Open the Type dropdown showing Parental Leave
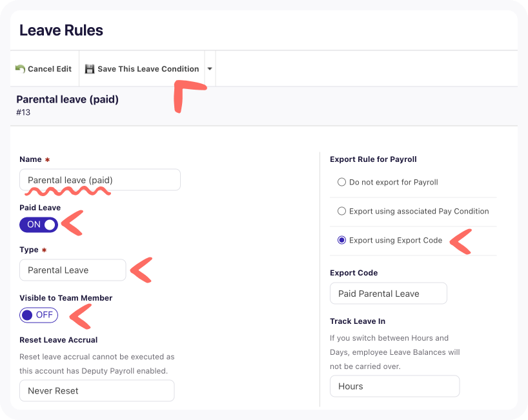The image size is (528, 420). (x=73, y=270)
